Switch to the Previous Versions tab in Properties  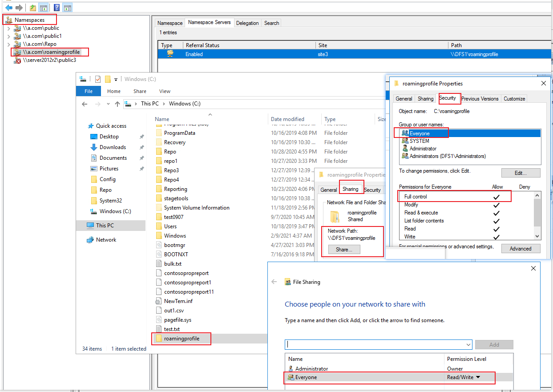click(480, 98)
